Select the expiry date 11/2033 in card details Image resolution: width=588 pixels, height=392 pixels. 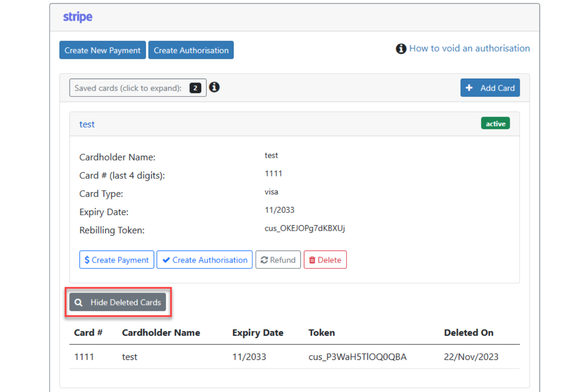point(280,210)
